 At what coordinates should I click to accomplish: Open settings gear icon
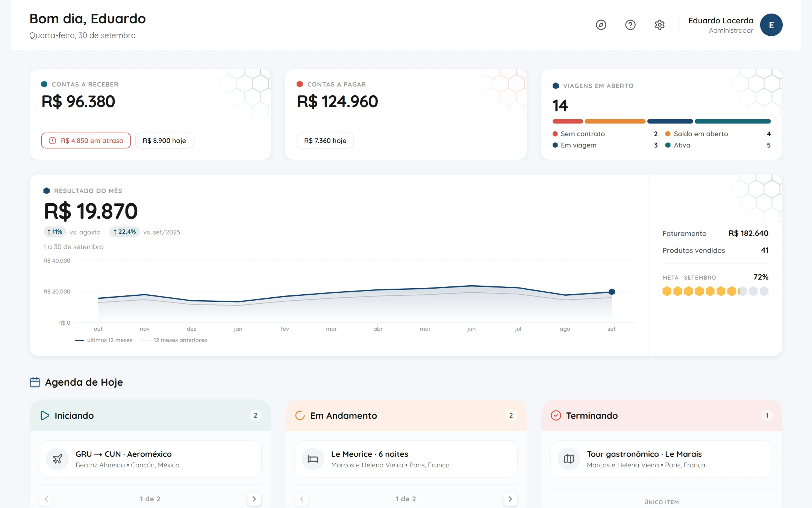(660, 25)
